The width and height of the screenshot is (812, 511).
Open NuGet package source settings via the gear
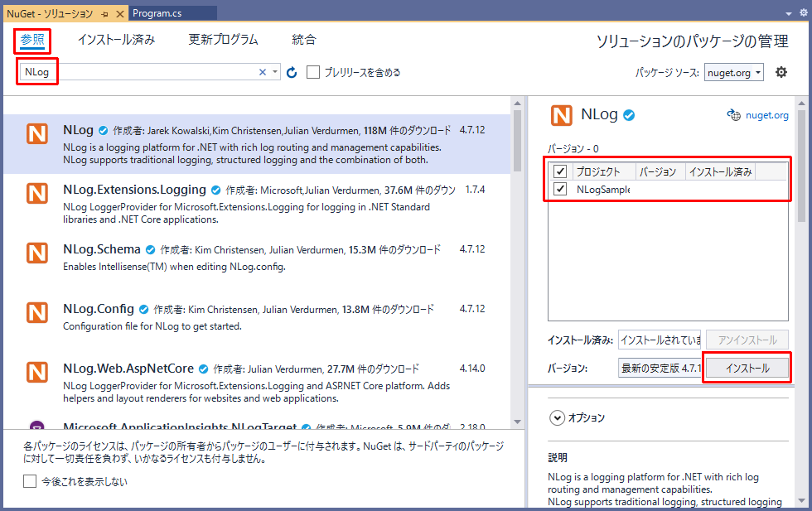click(780, 72)
